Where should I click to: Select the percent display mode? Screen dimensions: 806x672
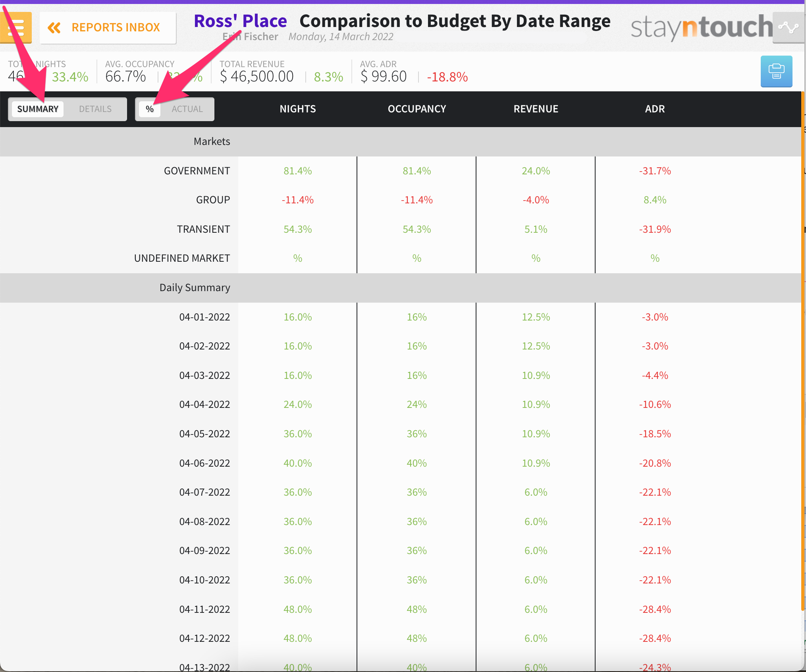click(x=149, y=109)
